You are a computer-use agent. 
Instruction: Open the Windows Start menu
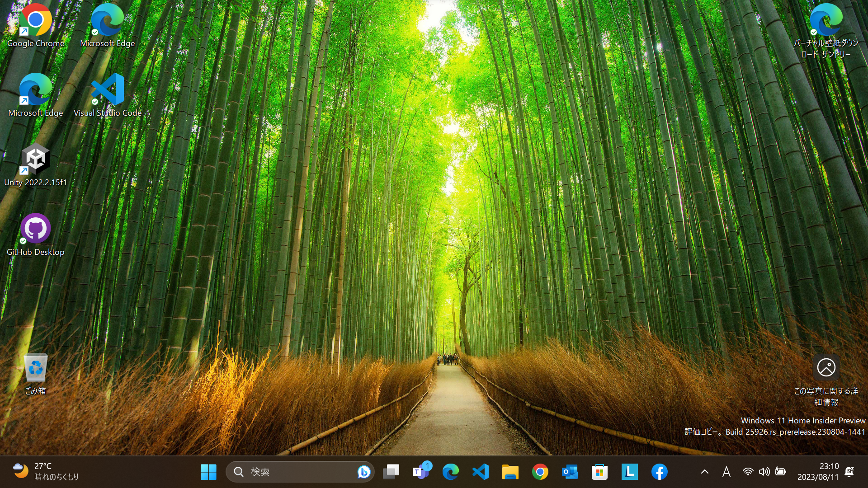click(x=208, y=472)
